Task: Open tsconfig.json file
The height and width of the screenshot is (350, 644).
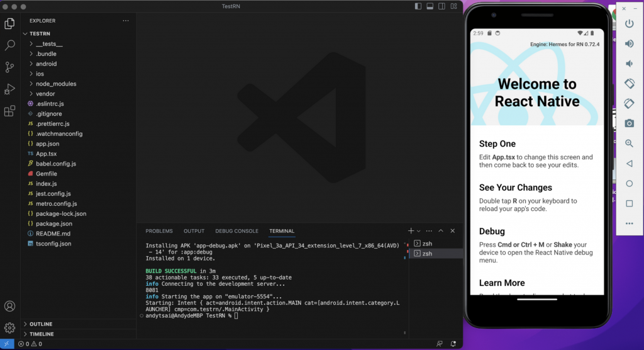Action: [79, 244]
